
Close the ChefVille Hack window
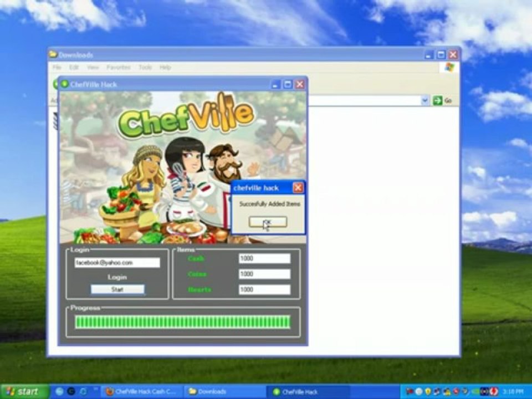300,84
